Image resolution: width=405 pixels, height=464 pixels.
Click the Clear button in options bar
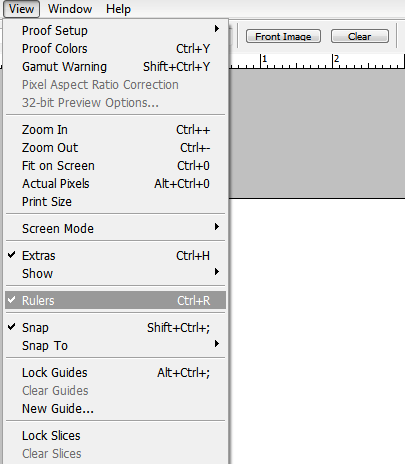click(x=360, y=36)
